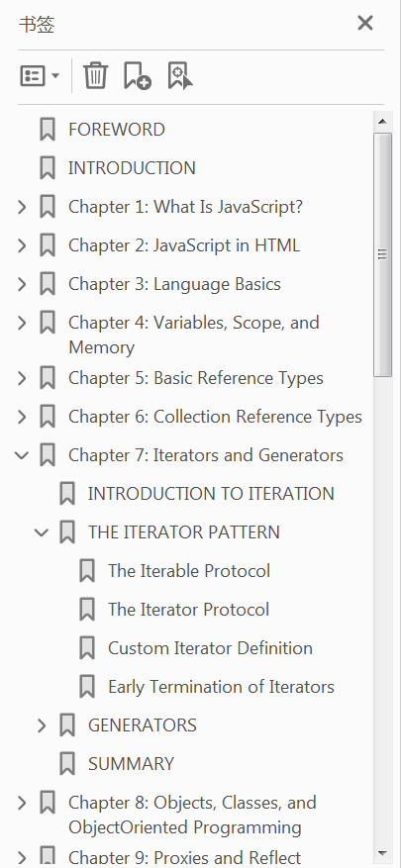Click bookmark icon beside Custom Iterator Definition
Viewport: 401px width, 868px height.
[87, 648]
